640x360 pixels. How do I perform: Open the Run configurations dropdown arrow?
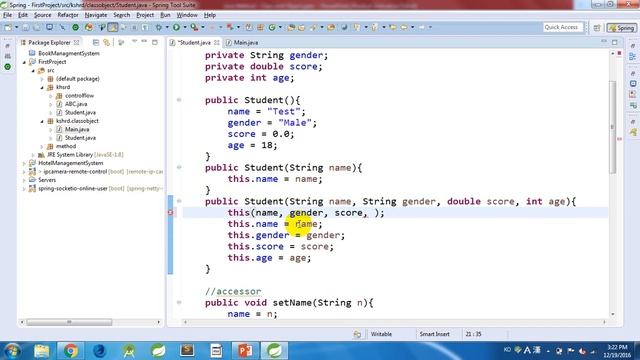185,27
